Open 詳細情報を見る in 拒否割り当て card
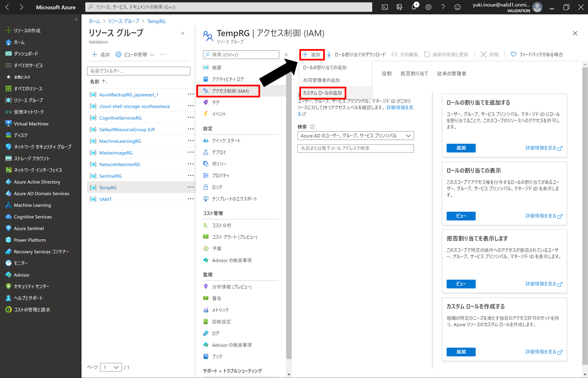 coord(544,284)
